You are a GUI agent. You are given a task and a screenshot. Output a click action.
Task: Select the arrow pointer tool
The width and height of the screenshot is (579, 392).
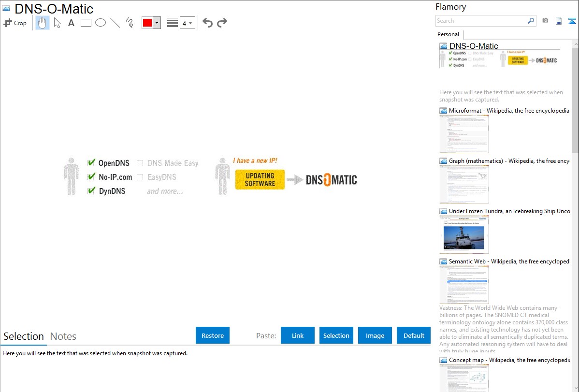pos(57,23)
